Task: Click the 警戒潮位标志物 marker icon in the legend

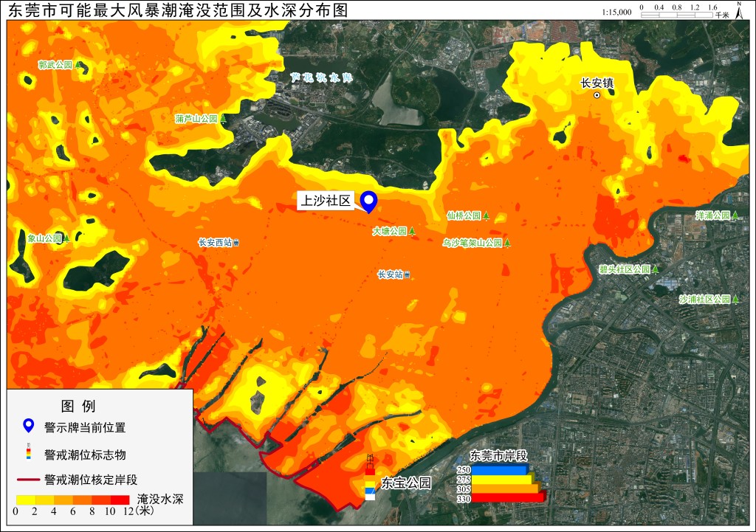Action: (x=29, y=451)
